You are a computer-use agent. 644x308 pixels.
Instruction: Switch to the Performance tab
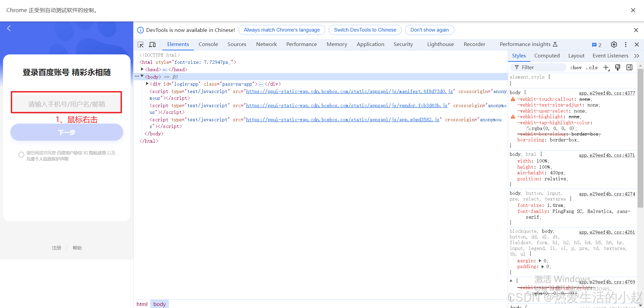(301, 44)
